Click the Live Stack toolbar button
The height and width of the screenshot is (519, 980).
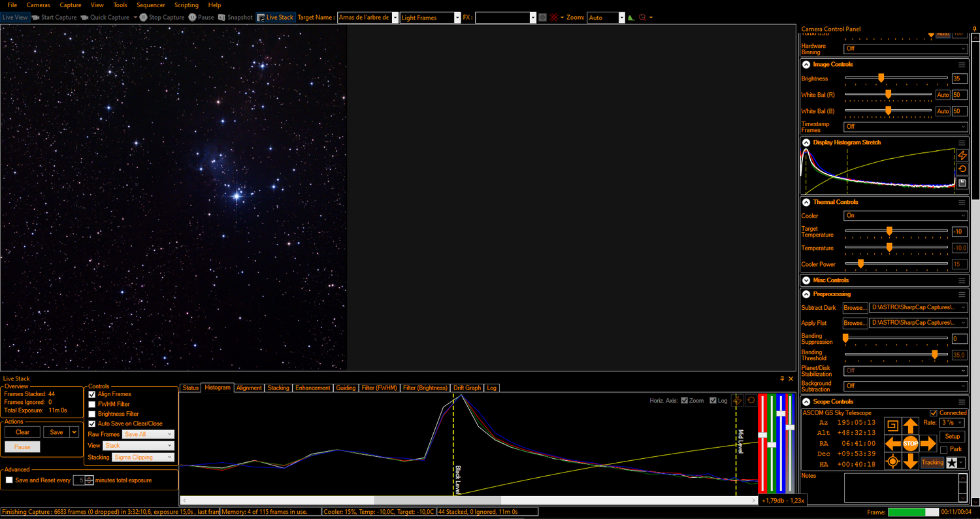[x=276, y=18]
